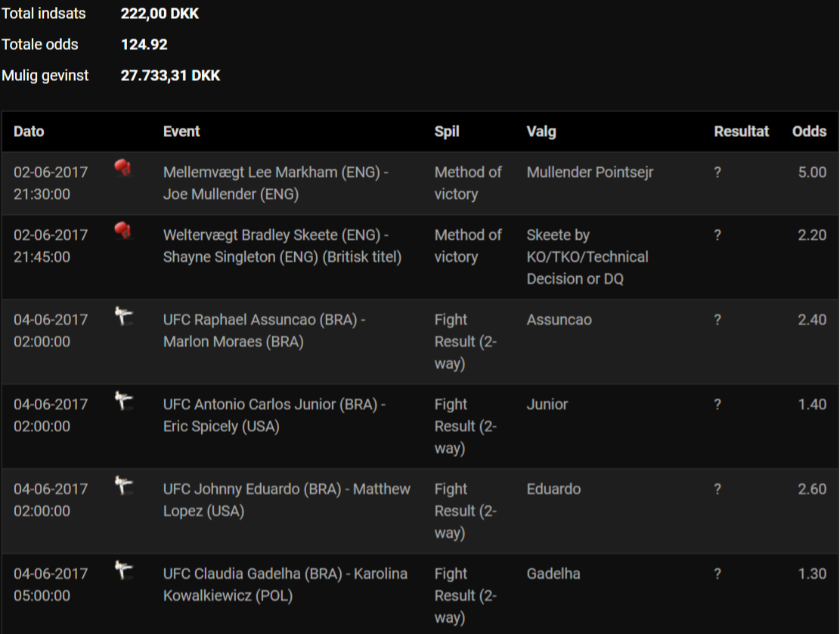Click the 2.60 odds for Eduardo

click(x=812, y=489)
